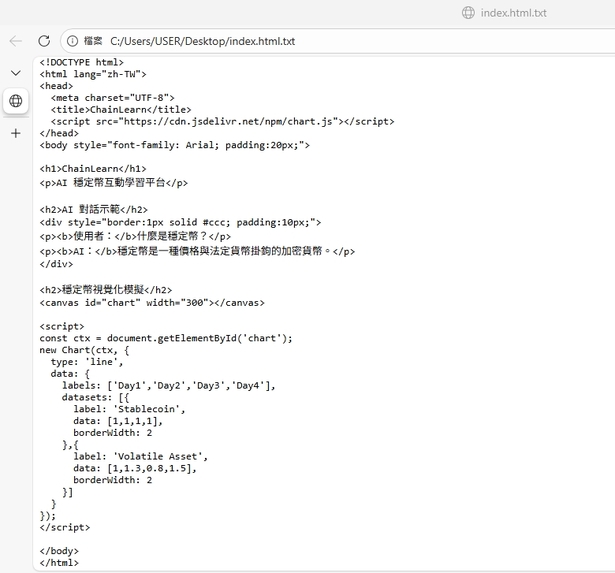The height and width of the screenshot is (573, 615).
Task: Click the 'AI：穩定幣是一種價格' paragraph line
Action: [x=197, y=251]
